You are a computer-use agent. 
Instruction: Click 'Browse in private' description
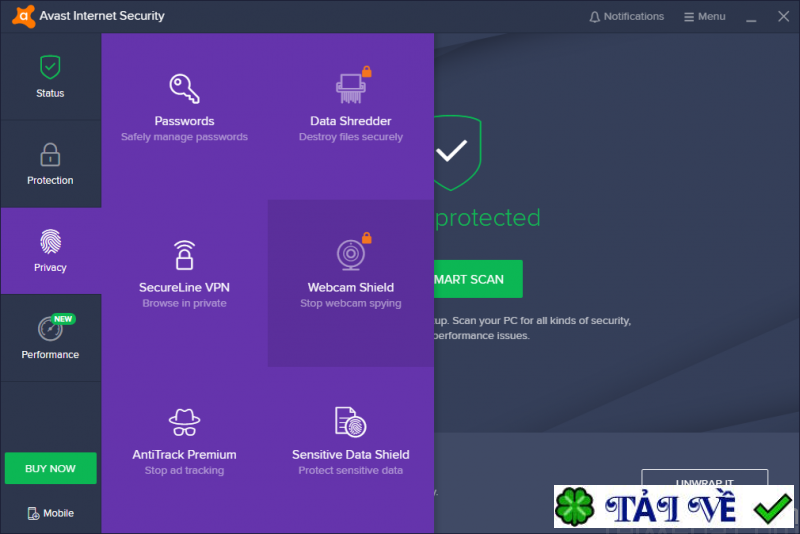184,303
